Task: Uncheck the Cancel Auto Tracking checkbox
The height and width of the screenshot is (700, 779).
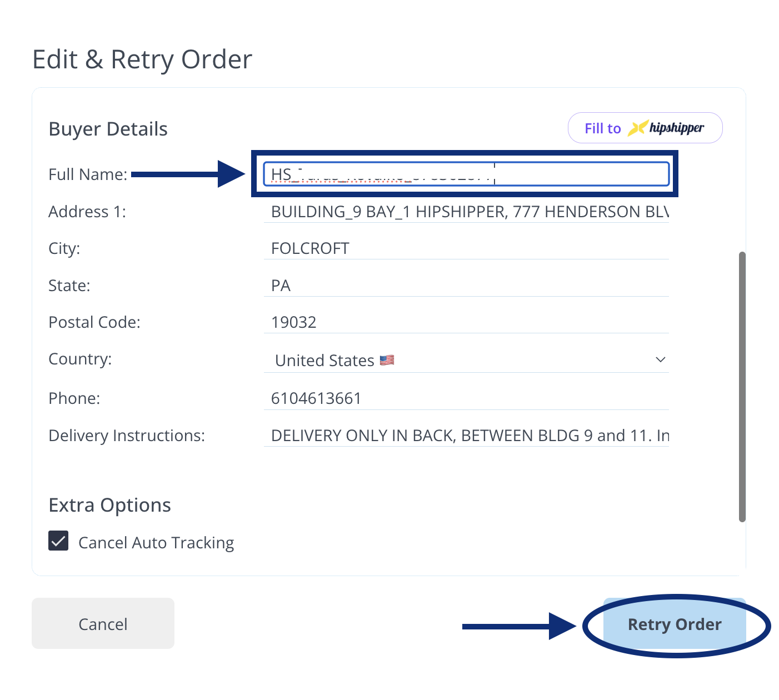Action: coord(58,541)
